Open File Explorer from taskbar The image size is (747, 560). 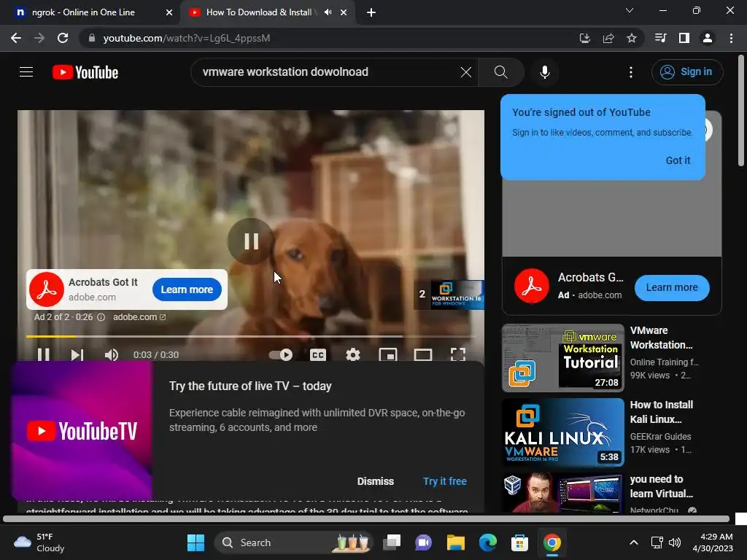[455, 542]
